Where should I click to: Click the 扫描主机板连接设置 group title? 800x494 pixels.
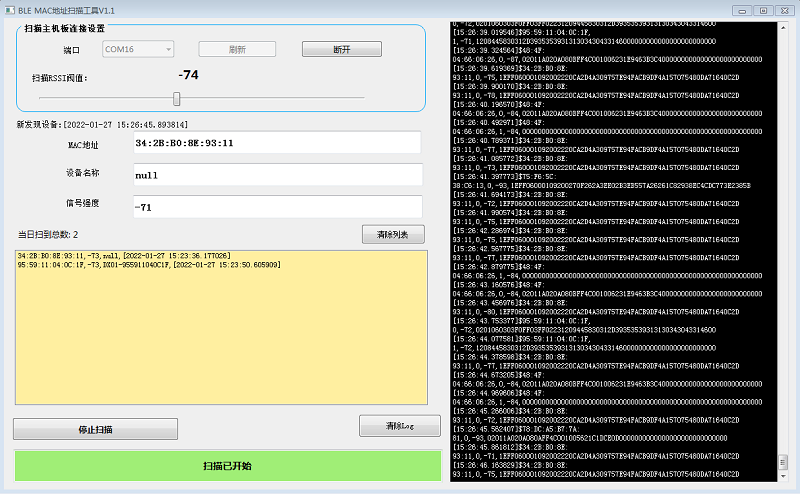[64, 29]
